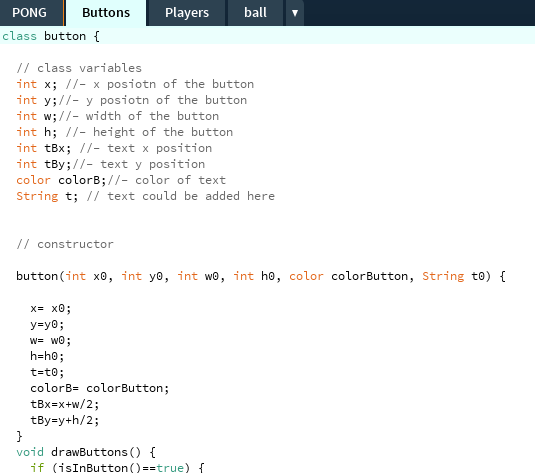Click the 'tBx=x+w/2;' line
Image resolution: width=535 pixels, height=473 pixels.
tap(64, 404)
